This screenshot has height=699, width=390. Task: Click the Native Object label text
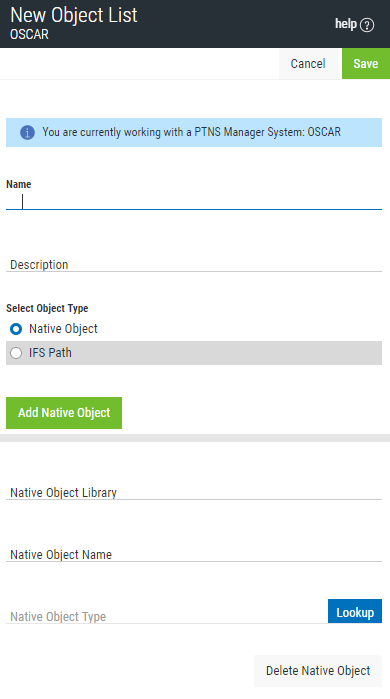63,329
